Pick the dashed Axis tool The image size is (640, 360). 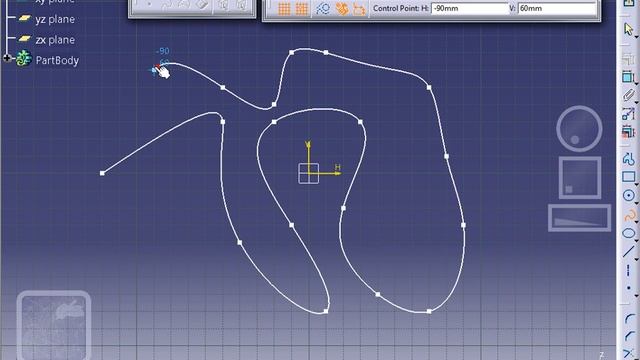(628, 270)
